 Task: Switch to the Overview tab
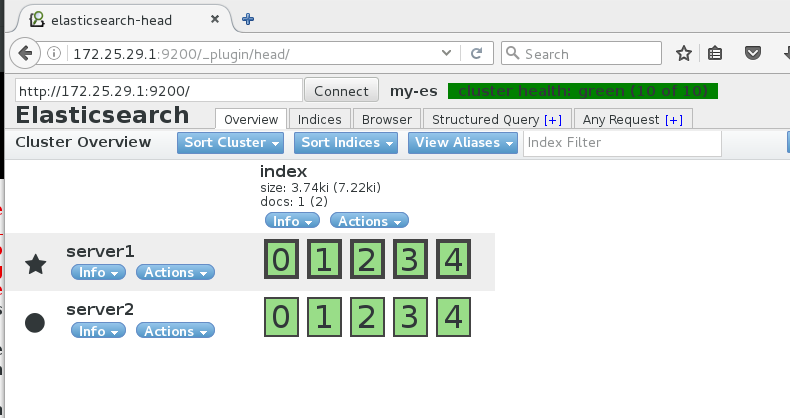[251, 119]
